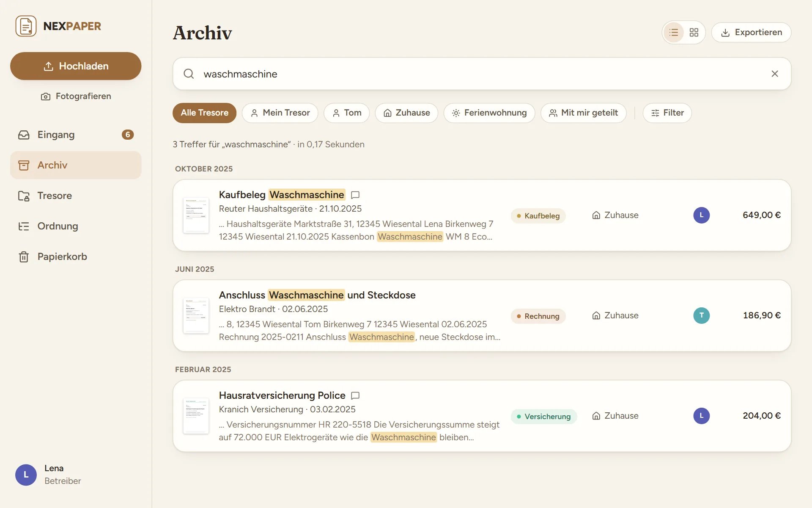
Task: Open title Anschluss Waschmaschine und Steckdose
Action: (x=317, y=295)
